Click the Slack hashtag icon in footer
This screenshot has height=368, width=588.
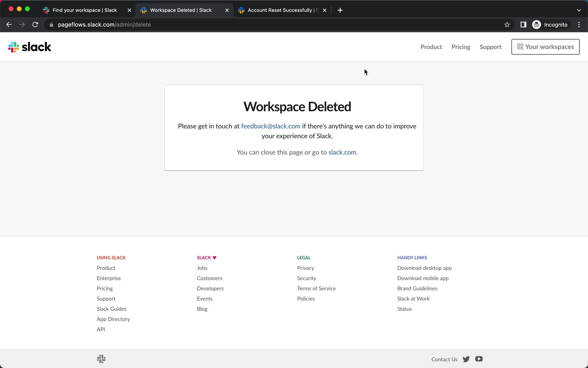pyautogui.click(x=101, y=359)
